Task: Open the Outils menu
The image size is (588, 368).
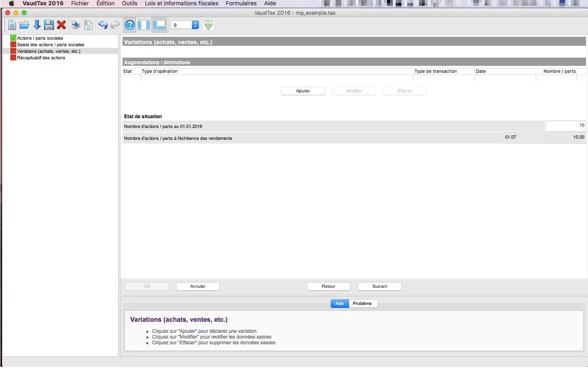Action: pos(130,3)
